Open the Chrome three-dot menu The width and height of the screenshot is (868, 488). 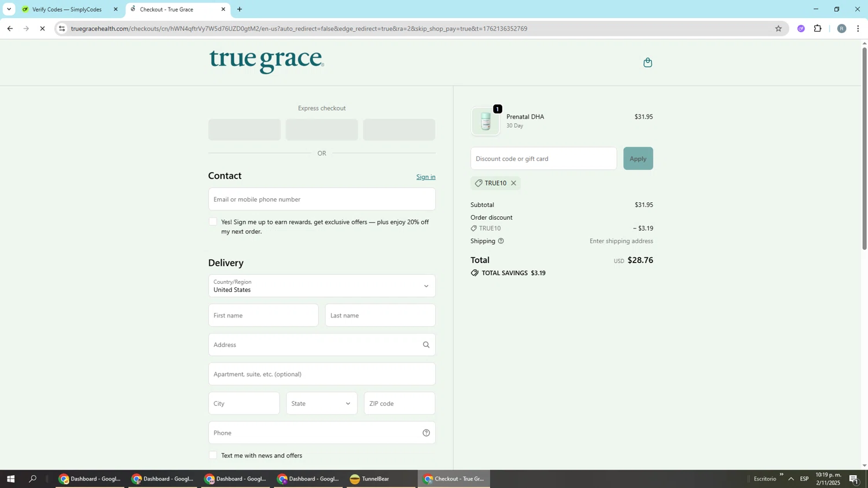point(858,28)
